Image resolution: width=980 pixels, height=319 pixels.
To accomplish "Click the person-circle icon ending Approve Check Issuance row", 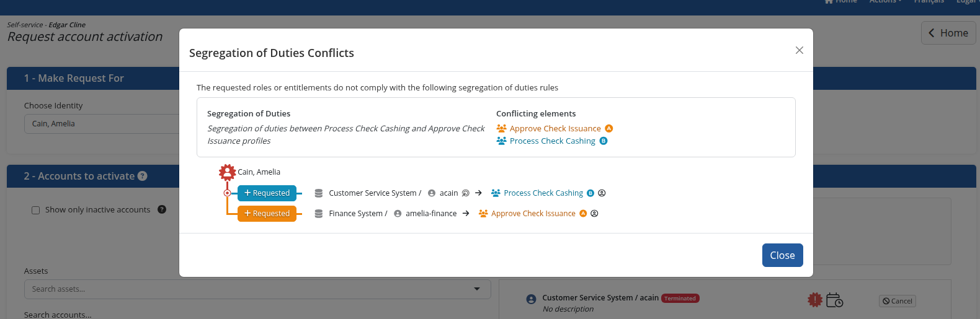I will coord(594,214).
